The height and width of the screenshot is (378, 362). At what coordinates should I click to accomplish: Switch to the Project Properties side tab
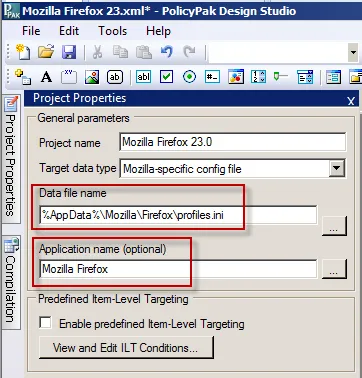point(11,159)
